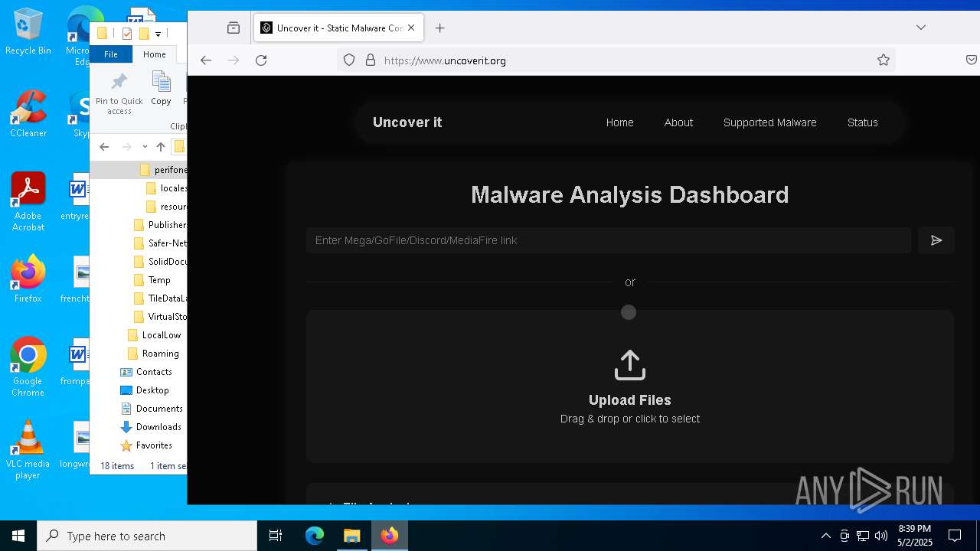Click the site padlock icon
Screen dimensions: 980x551
tap(371, 60)
